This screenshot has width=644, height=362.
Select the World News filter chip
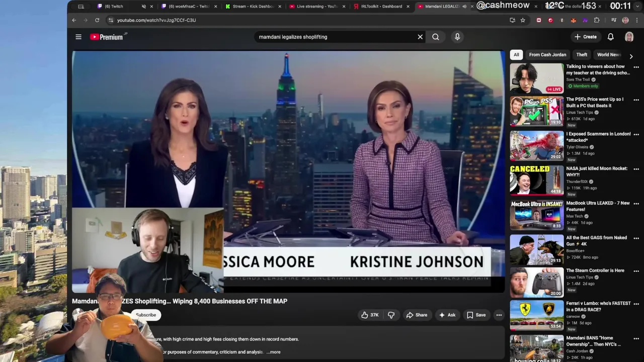click(x=609, y=55)
